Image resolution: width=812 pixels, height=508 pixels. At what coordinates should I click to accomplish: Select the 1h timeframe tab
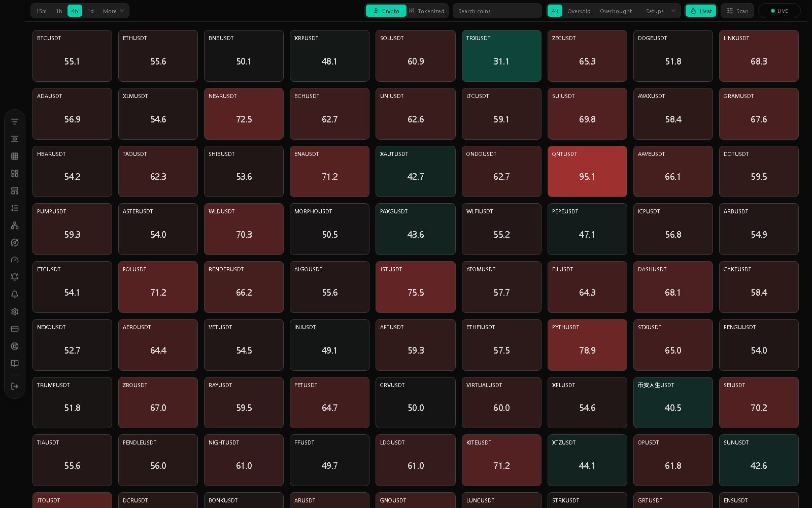pos(59,11)
